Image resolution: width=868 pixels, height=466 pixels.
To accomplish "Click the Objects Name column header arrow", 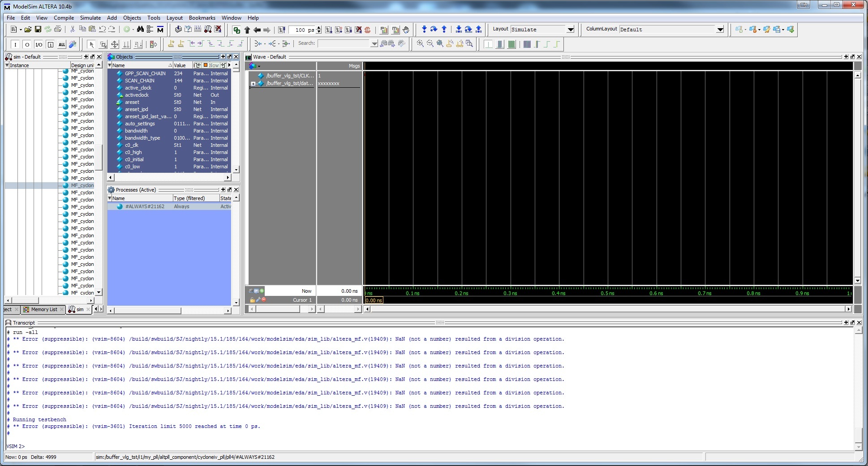I will [109, 65].
